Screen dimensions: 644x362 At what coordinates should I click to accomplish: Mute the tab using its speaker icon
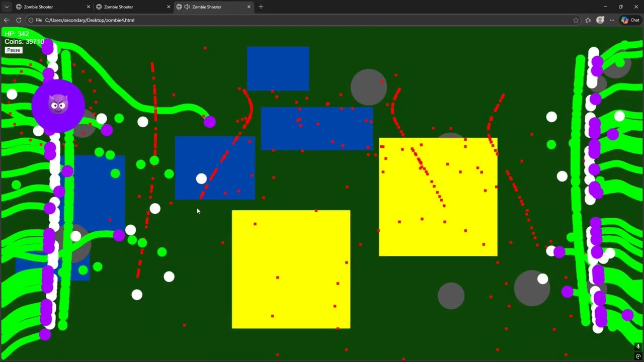coord(187,7)
